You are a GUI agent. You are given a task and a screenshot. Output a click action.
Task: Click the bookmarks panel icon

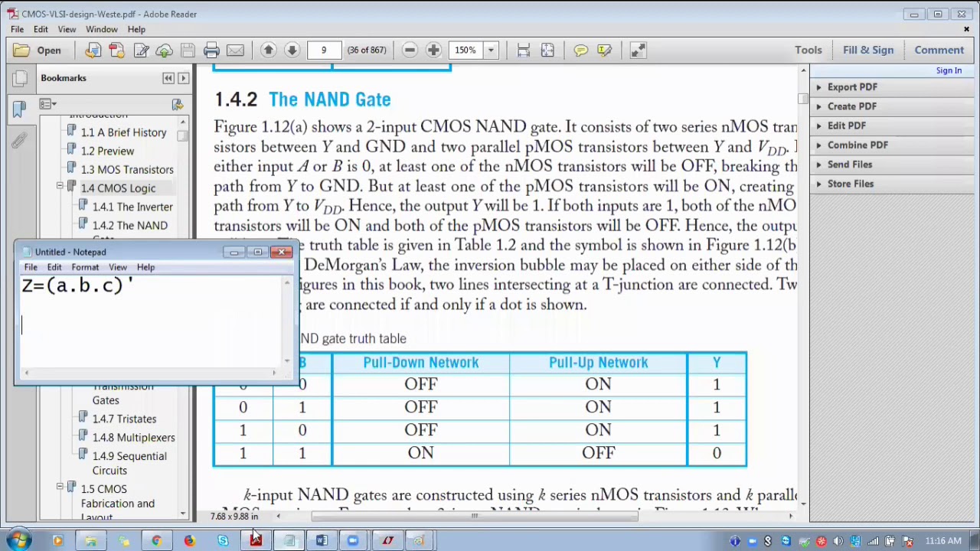pyautogui.click(x=20, y=109)
